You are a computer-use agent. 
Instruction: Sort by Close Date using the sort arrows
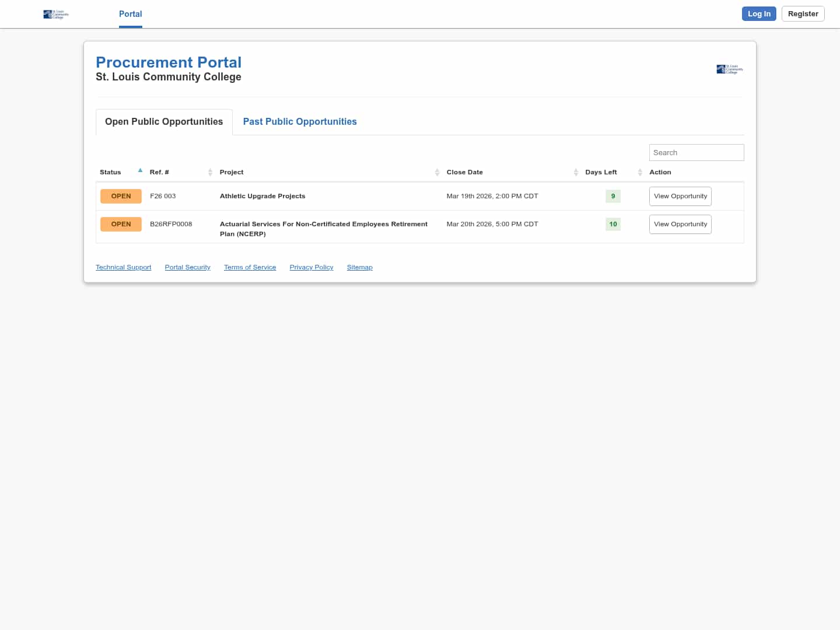click(576, 172)
